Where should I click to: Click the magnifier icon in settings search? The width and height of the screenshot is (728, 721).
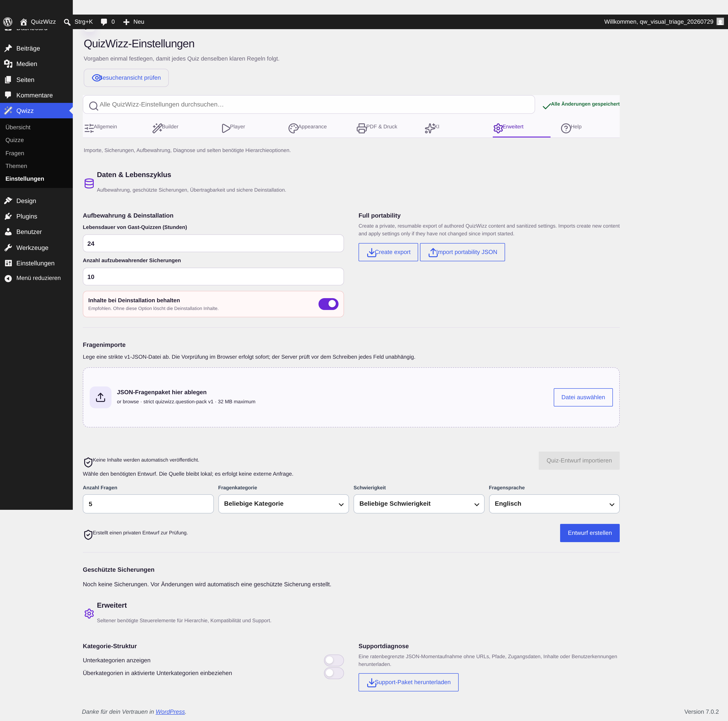pos(94,106)
